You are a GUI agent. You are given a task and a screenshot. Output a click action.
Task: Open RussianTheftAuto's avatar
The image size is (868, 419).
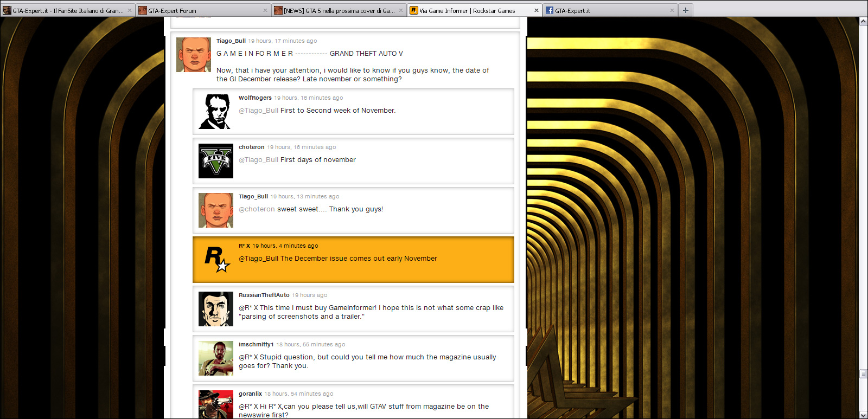point(216,309)
